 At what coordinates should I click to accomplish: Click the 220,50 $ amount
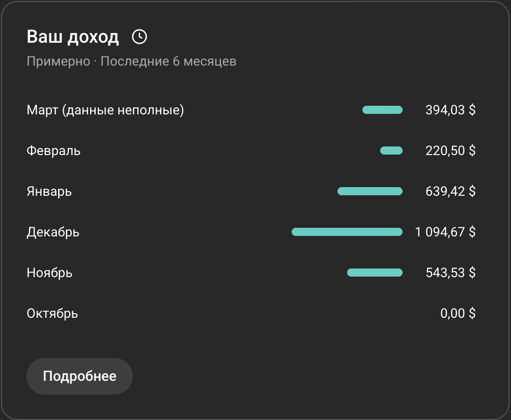coord(450,151)
